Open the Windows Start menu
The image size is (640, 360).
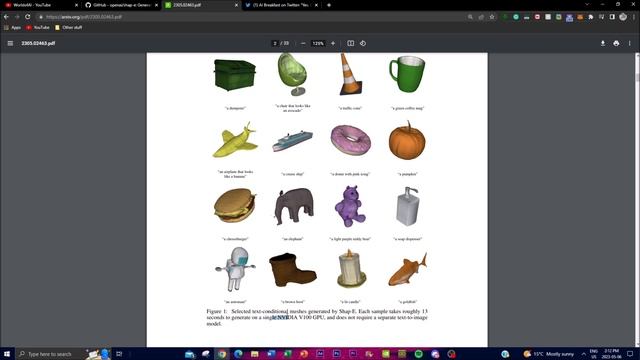pos(7,354)
